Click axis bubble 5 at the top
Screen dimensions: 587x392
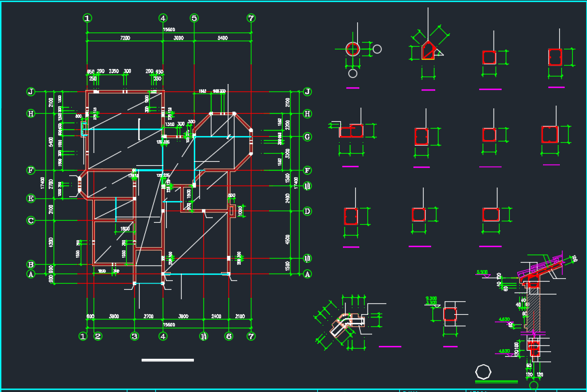point(194,18)
